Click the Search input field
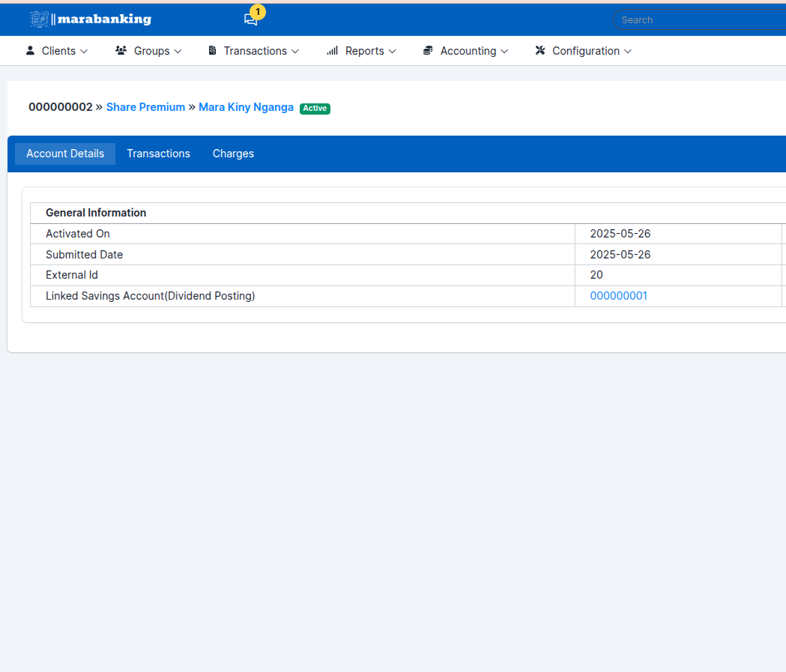 click(x=697, y=20)
